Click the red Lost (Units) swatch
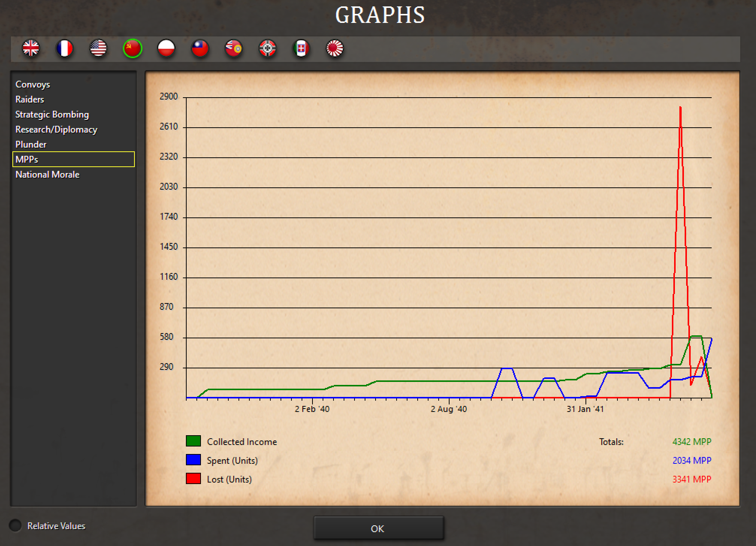Screen dimensions: 756x546 click(x=193, y=479)
